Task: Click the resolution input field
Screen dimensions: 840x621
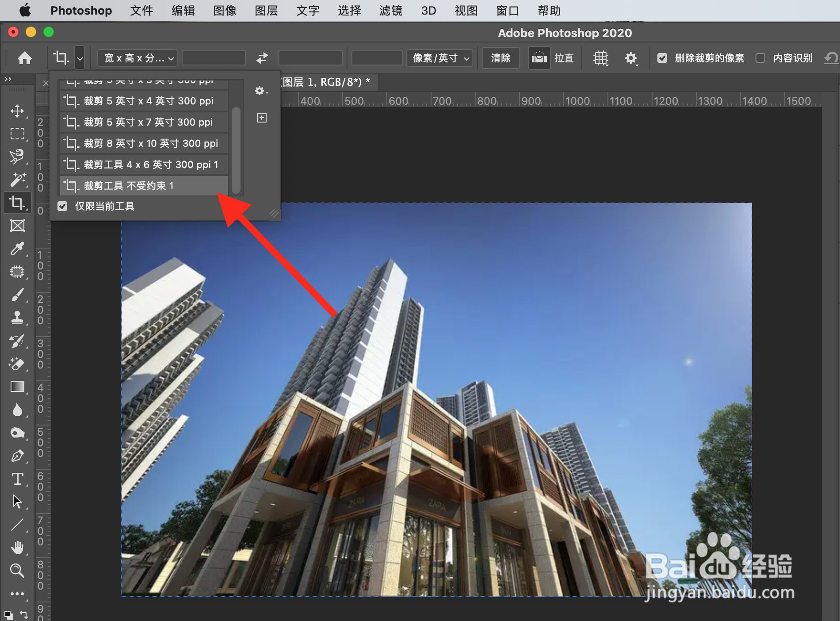Action: point(377,58)
